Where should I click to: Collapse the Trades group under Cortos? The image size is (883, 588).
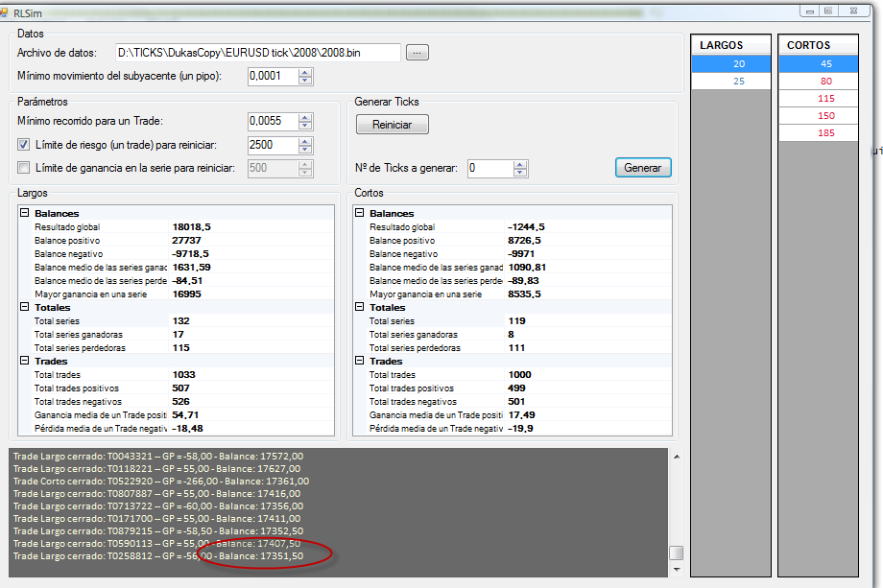coord(360,362)
